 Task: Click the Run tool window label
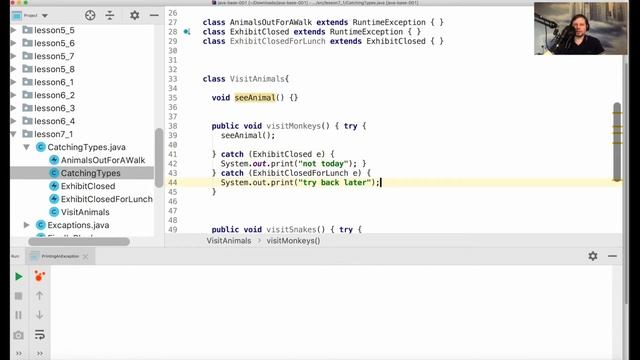coord(16,256)
